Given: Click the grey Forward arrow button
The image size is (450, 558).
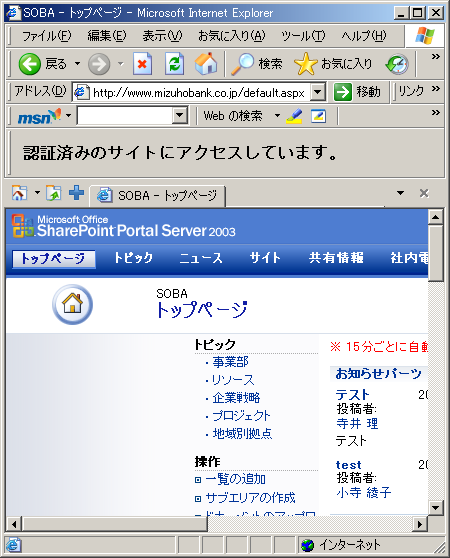Looking at the screenshot, I should click(x=99, y=64).
